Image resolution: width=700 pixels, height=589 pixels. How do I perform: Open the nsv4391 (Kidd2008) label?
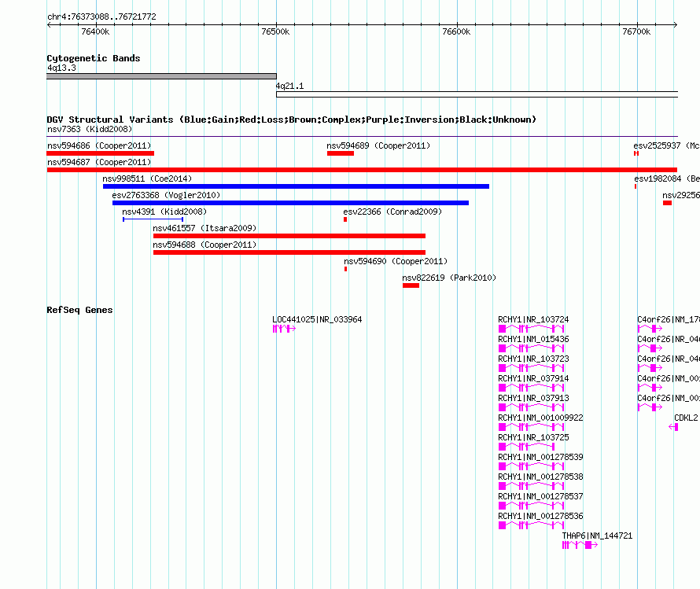pyautogui.click(x=164, y=212)
